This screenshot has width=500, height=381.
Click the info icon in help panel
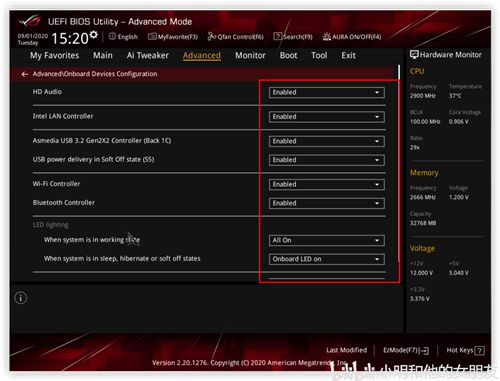point(21,298)
